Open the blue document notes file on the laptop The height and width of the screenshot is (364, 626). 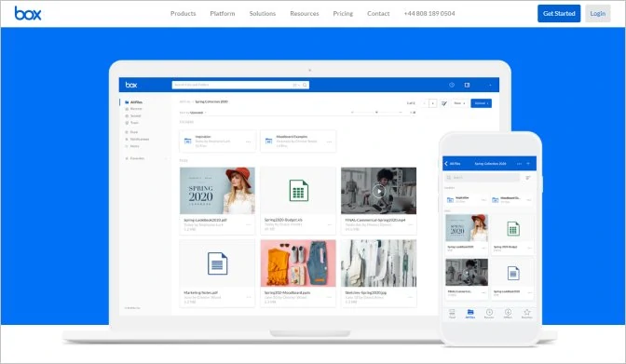click(217, 263)
